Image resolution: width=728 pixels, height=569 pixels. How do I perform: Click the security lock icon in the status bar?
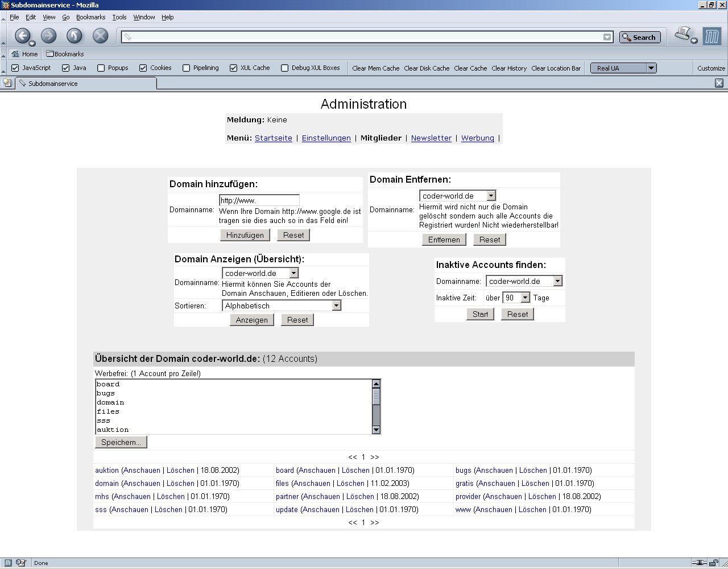pyautogui.click(x=714, y=563)
